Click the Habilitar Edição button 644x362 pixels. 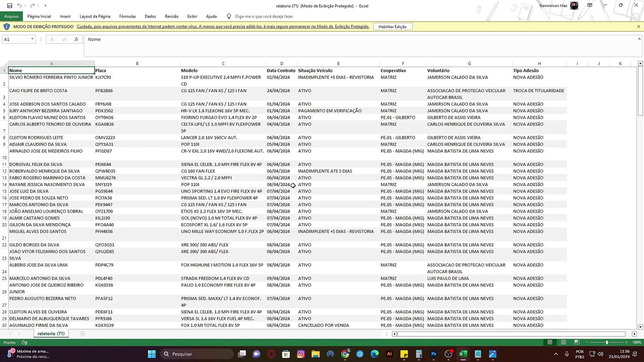point(392,27)
